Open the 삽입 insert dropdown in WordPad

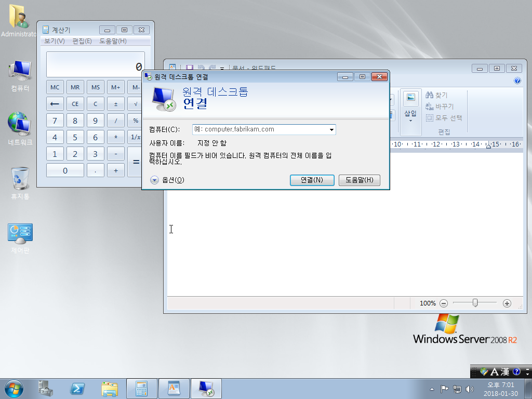(x=410, y=116)
